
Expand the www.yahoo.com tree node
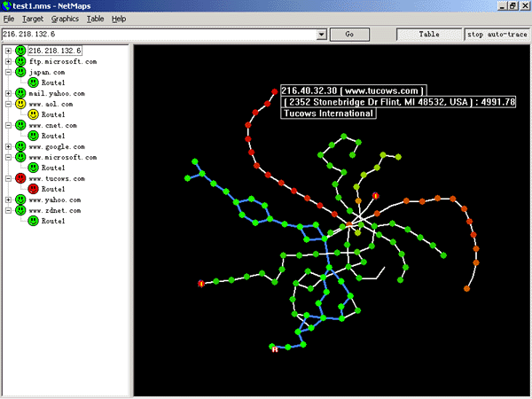click(8, 199)
